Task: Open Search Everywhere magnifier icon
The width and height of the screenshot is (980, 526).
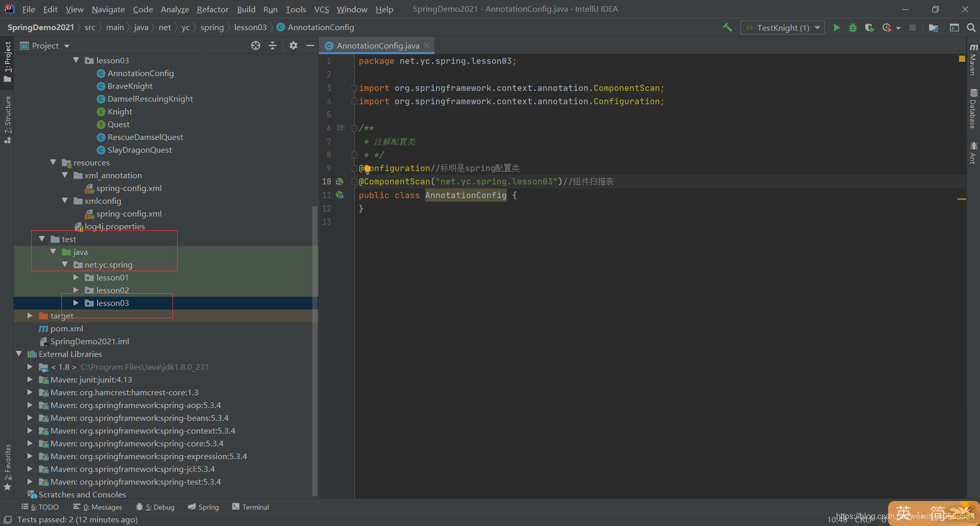Action: [971, 28]
